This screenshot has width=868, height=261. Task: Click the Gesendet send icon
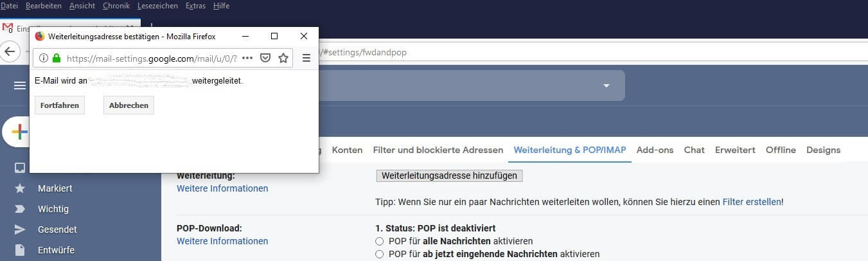point(20,230)
